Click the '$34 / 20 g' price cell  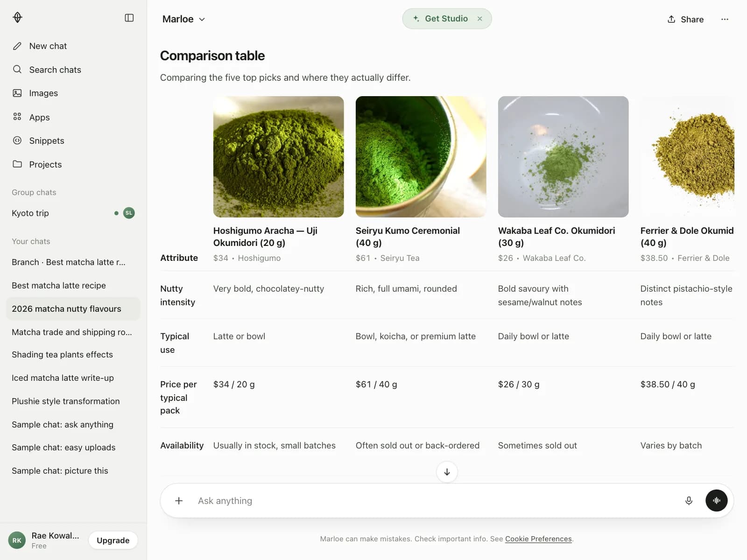(234, 385)
